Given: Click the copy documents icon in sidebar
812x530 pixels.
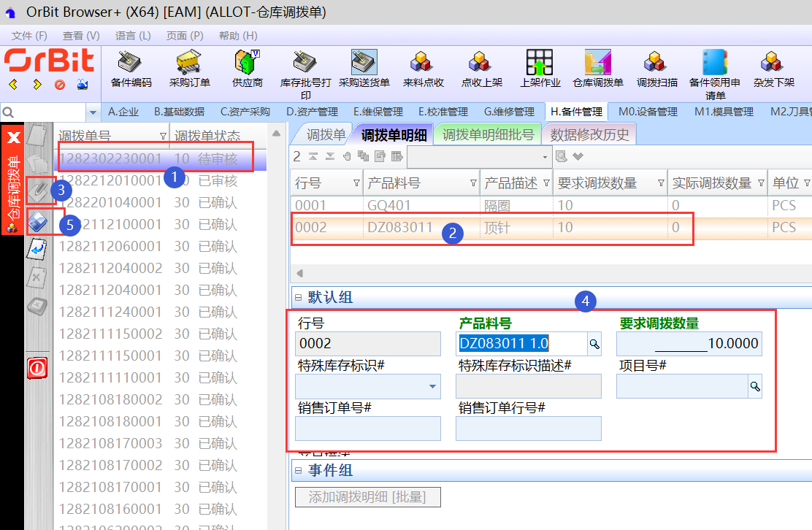Looking at the screenshot, I should (x=37, y=163).
